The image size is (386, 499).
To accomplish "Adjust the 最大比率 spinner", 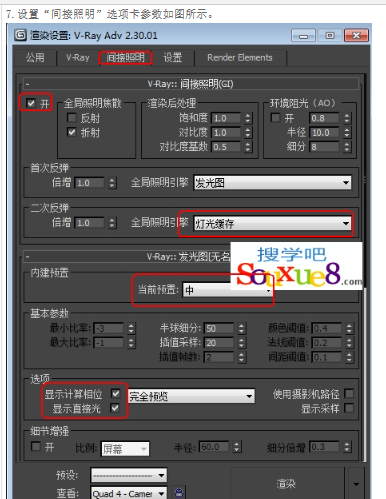I will click(x=131, y=343).
